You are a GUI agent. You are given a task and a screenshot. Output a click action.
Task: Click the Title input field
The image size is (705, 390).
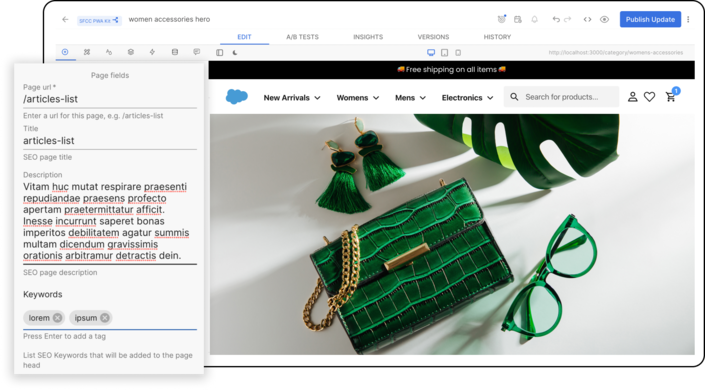[x=110, y=141]
